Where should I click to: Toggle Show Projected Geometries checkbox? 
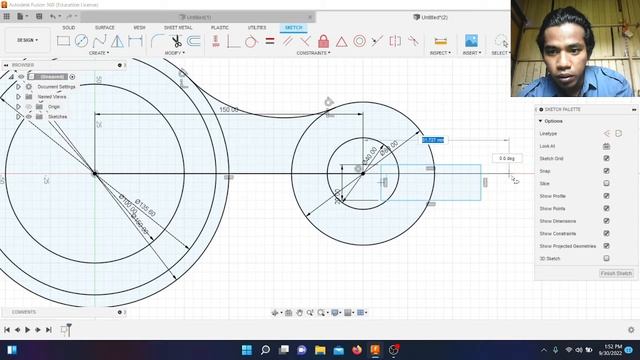click(x=607, y=246)
